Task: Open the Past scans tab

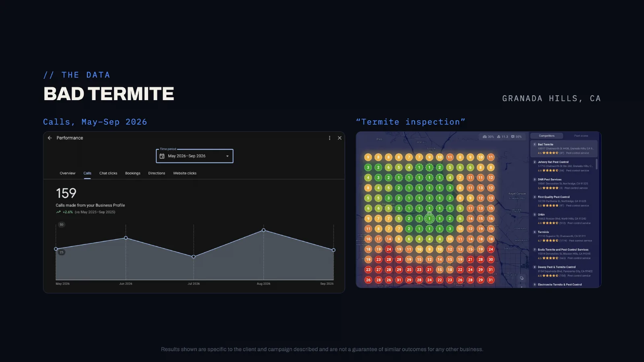Action: click(x=581, y=136)
